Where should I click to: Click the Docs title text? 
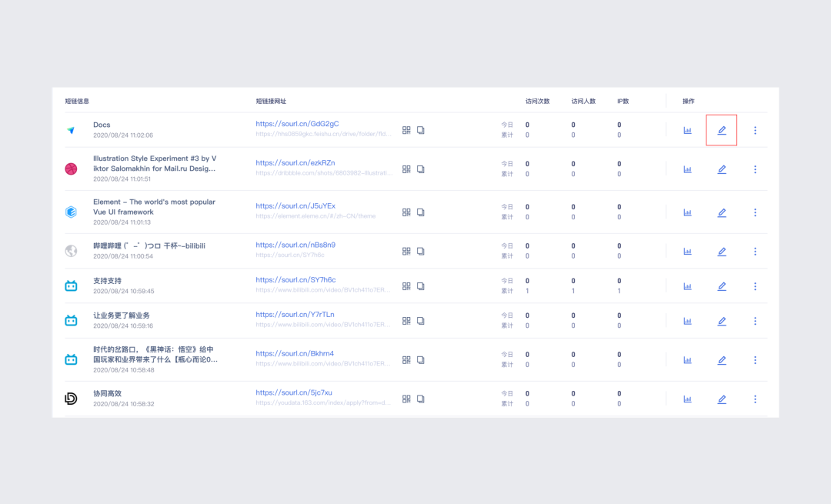[102, 125]
